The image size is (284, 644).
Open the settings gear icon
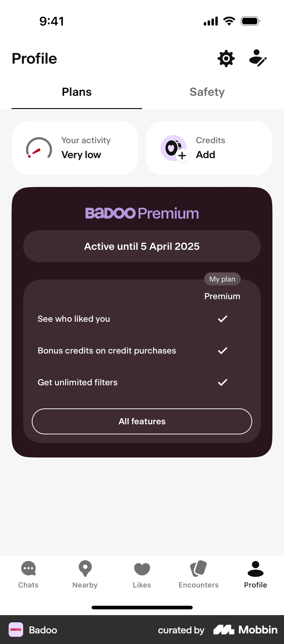point(226,58)
